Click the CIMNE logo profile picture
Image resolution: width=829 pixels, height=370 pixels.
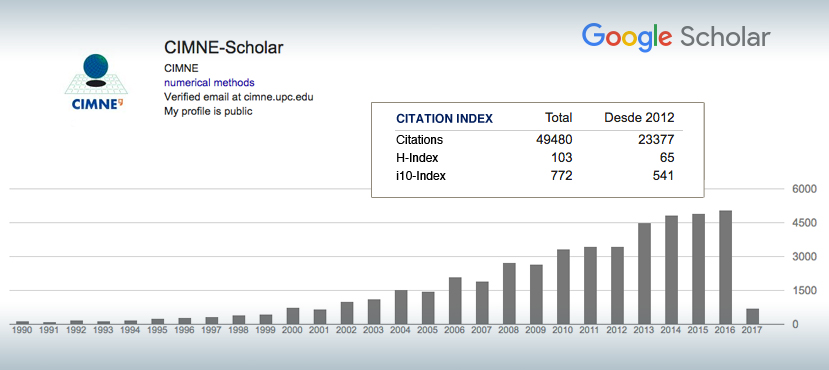95,82
